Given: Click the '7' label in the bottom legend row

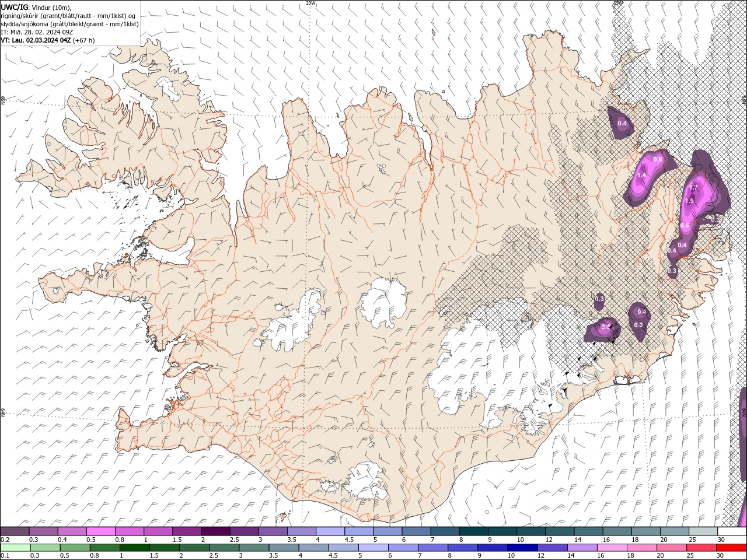Looking at the screenshot, I should pos(419,555).
